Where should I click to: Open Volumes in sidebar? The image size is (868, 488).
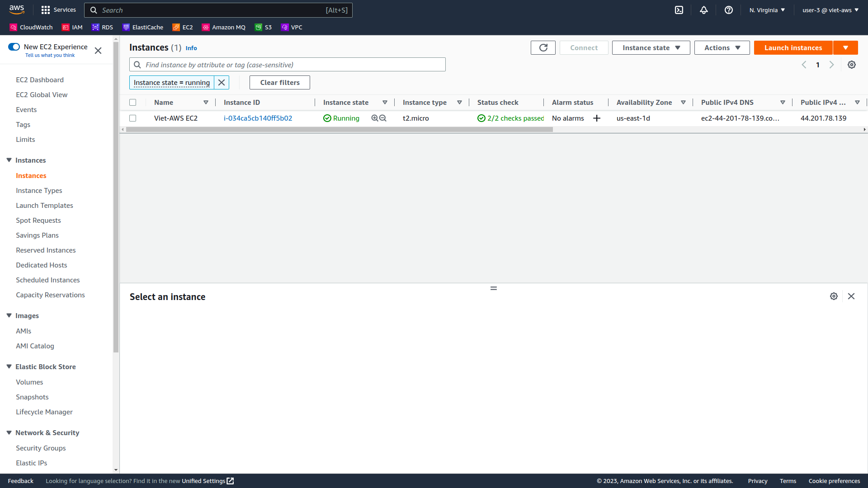pyautogui.click(x=29, y=382)
